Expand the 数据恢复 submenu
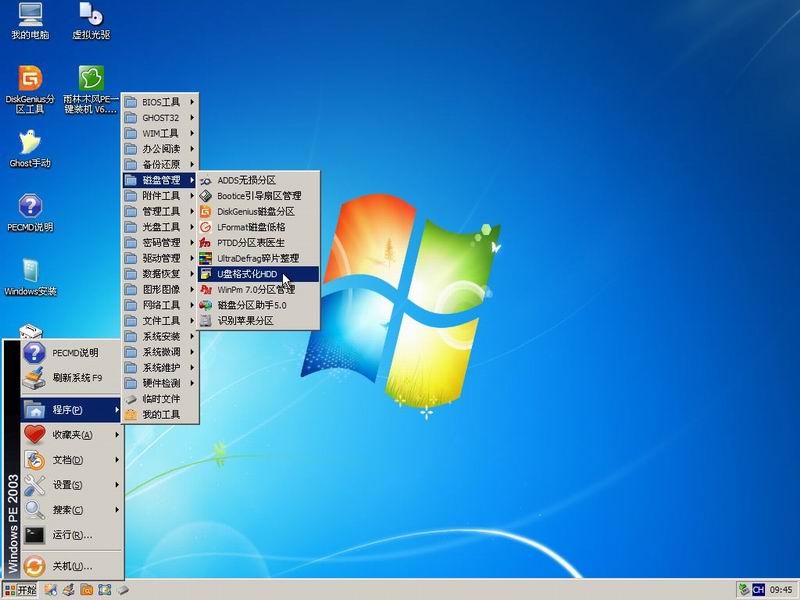Screen dimensions: 800x600 pyautogui.click(x=160, y=273)
